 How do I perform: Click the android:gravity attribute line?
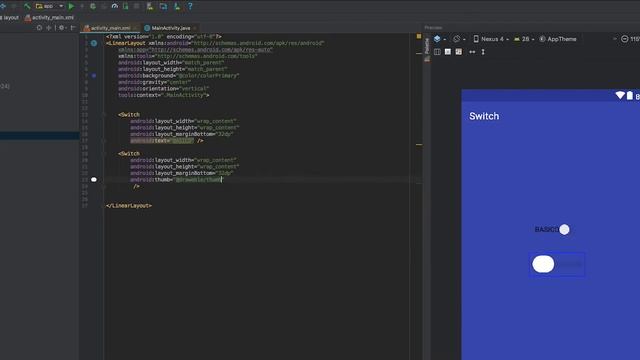[154, 82]
